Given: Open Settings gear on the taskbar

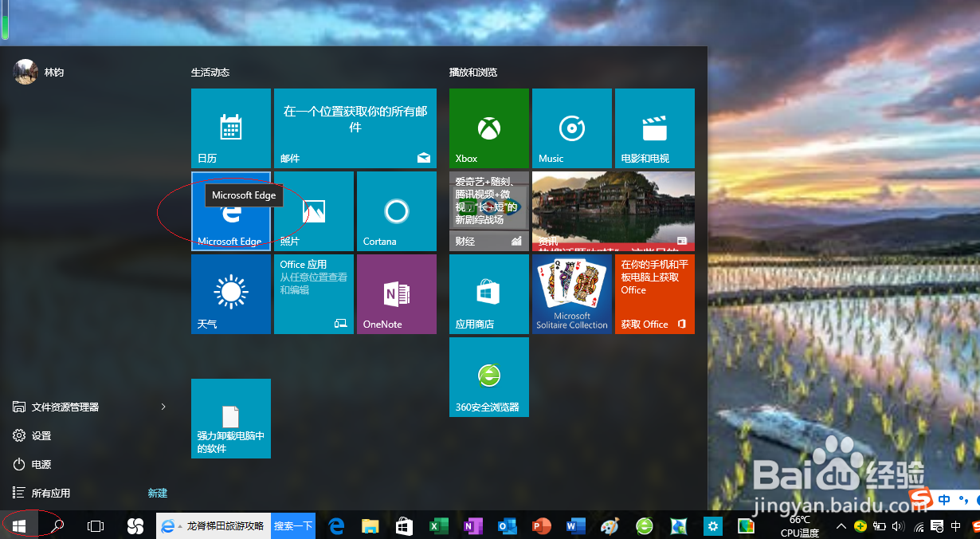Looking at the screenshot, I should point(713,525).
